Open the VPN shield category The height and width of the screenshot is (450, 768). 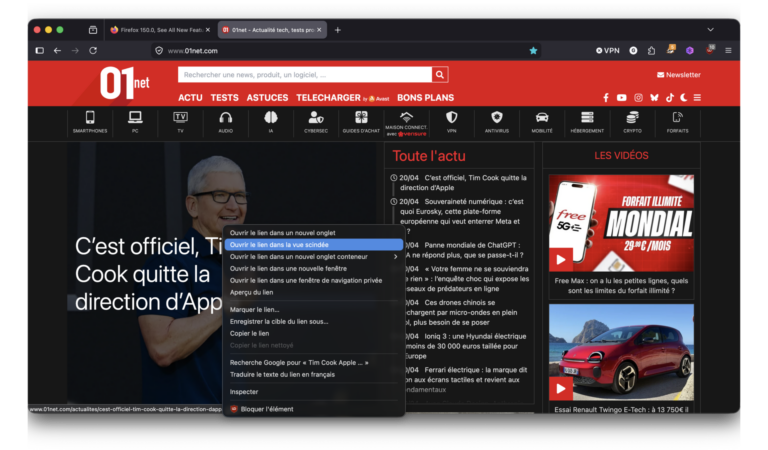point(452,122)
